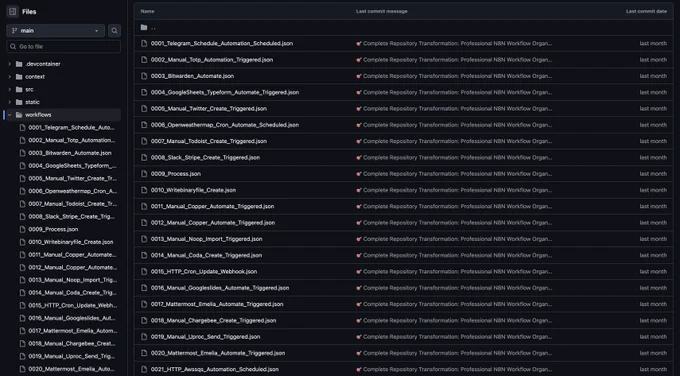Open 0018_Manual_Chargebee_Create_Triggered.json file link
The width and height of the screenshot is (680, 376).
213,320
